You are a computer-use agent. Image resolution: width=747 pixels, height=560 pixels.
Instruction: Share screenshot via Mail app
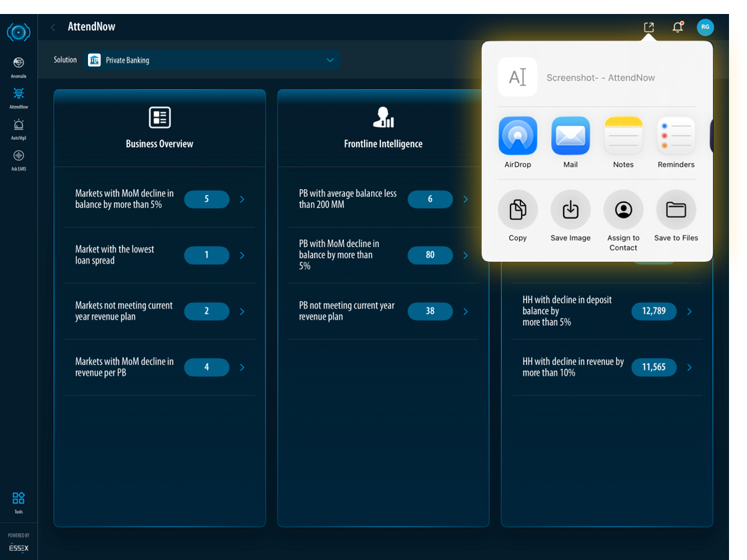click(x=570, y=137)
